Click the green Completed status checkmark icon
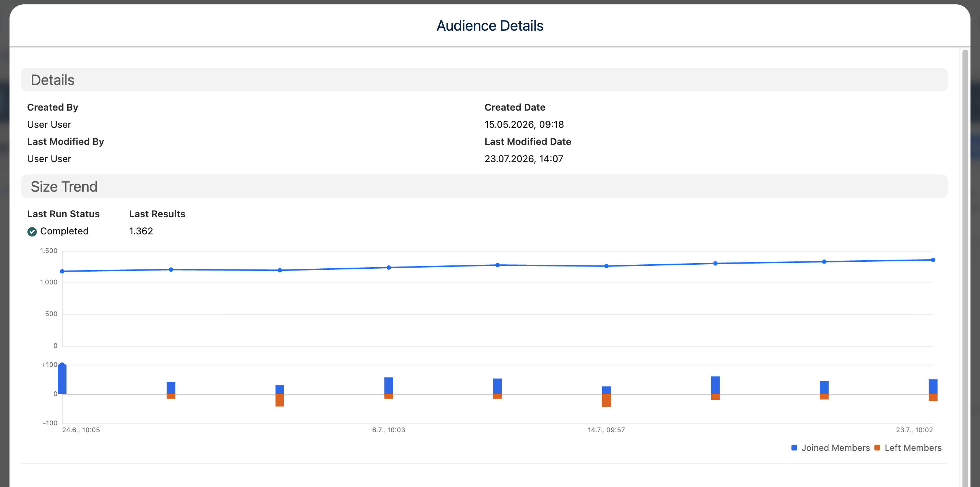 point(32,231)
